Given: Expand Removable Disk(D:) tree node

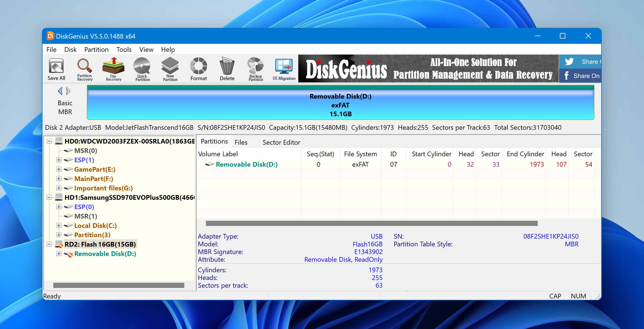Looking at the screenshot, I should coord(58,254).
